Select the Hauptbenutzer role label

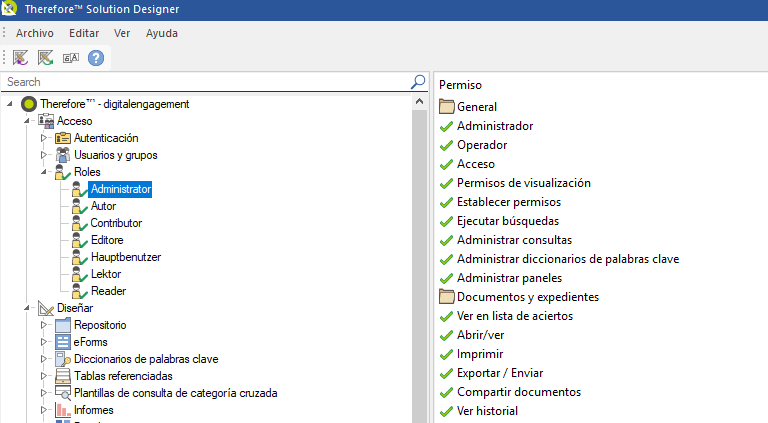pos(126,257)
